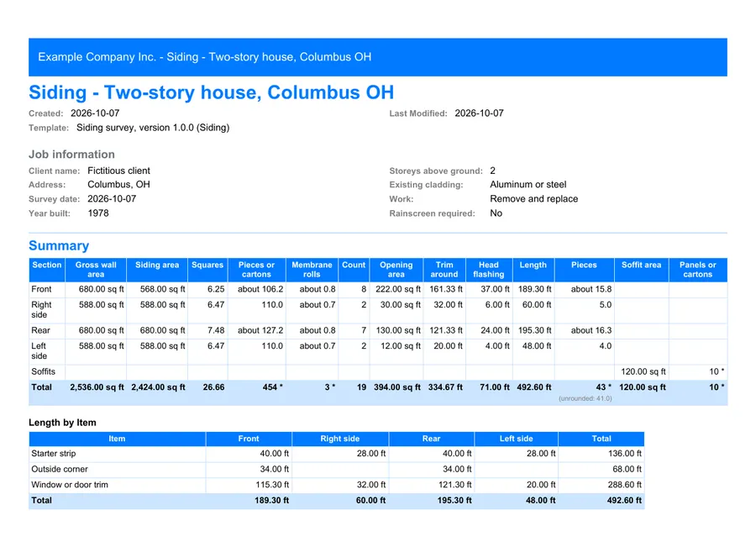Select the 'Soffits' row label
The height and width of the screenshot is (547, 756).
[x=43, y=371]
